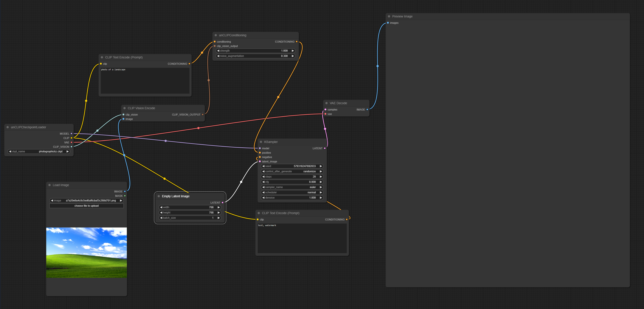Click the CLIP_VISION_OUTPUT socket on CLIP Vision Encode

(x=203, y=115)
